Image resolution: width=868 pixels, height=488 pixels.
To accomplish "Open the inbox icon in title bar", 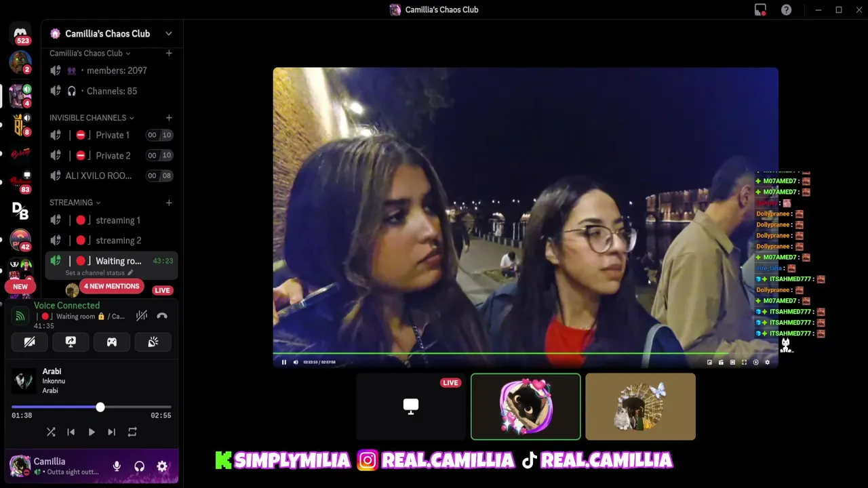I will click(760, 9).
